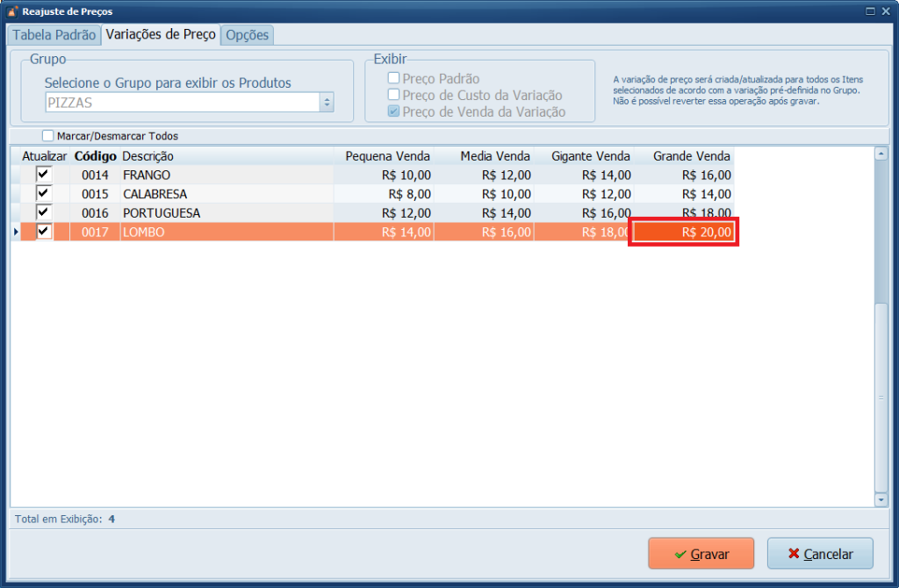Toggle the Marcar/Desmarcar Todos checkbox
The width and height of the screenshot is (899, 588).
[48, 136]
